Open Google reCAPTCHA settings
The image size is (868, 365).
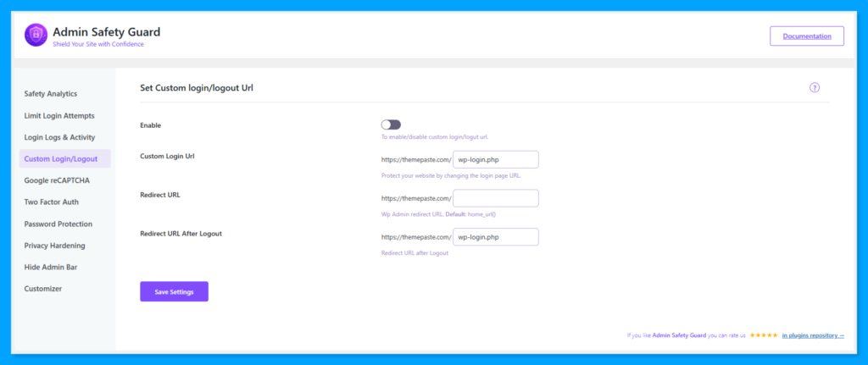(57, 180)
